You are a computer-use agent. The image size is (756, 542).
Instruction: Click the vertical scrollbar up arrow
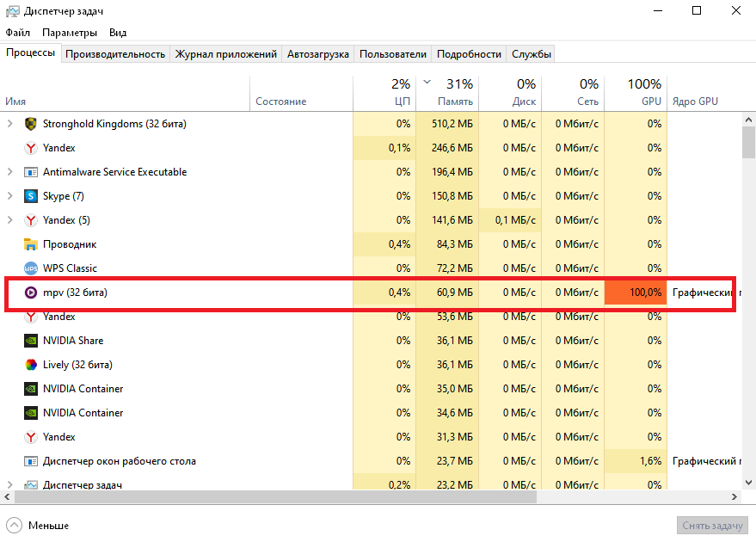click(749, 120)
